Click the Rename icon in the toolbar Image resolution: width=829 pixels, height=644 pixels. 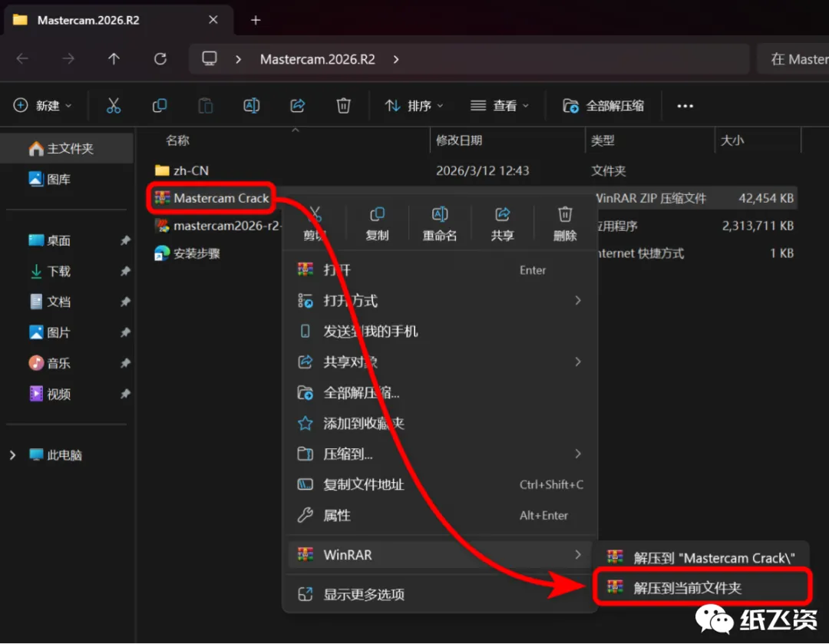251,106
